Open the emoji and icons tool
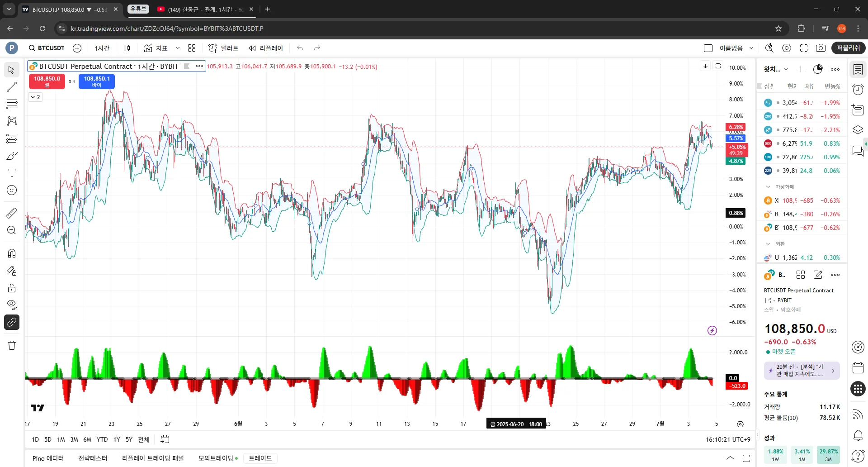868x467 pixels. tap(12, 190)
